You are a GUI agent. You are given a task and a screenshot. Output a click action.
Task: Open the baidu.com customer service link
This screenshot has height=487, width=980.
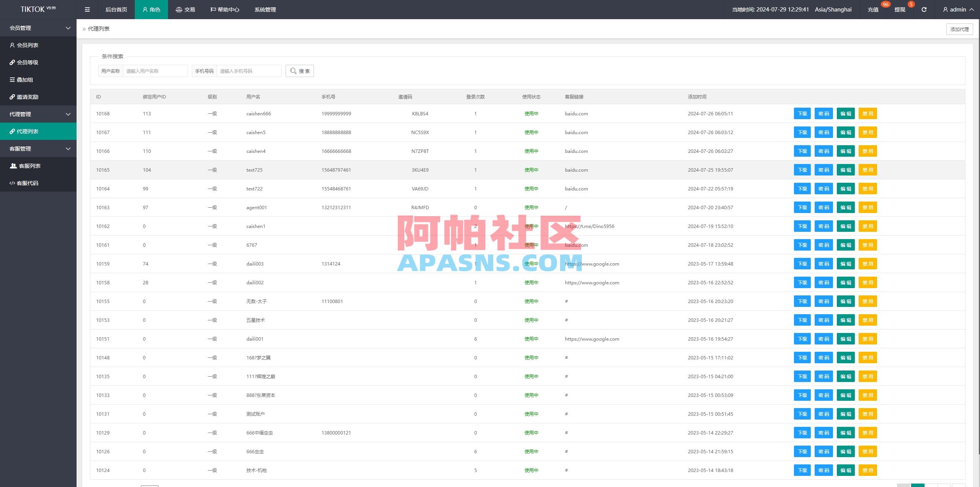tap(576, 113)
